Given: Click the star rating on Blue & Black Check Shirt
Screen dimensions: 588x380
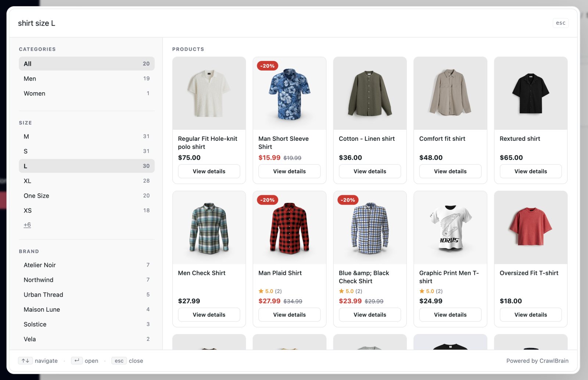Looking at the screenshot, I should [x=350, y=291].
